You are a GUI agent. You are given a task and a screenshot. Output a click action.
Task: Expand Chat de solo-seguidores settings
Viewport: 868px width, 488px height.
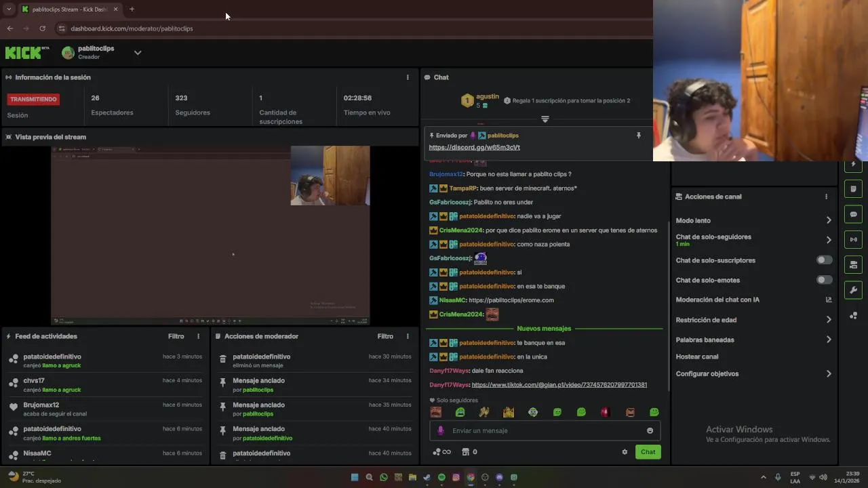tap(828, 240)
